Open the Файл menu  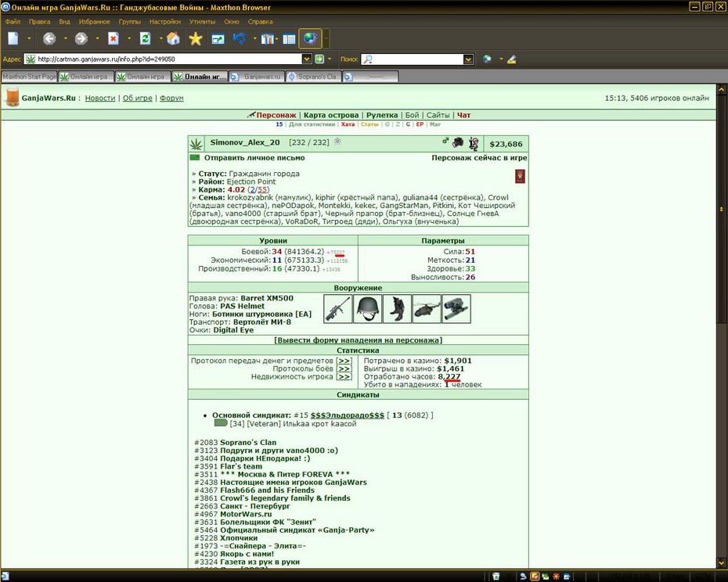pos(13,21)
